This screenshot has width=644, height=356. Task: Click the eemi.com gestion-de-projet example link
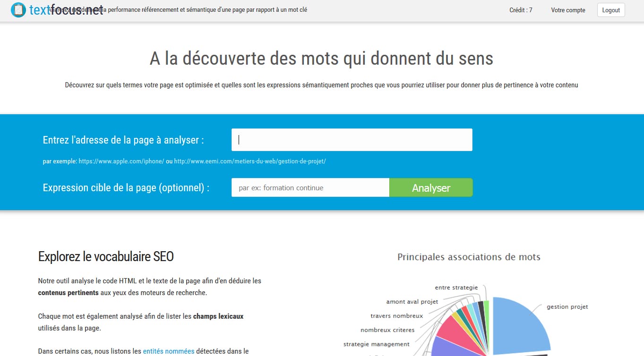click(250, 161)
